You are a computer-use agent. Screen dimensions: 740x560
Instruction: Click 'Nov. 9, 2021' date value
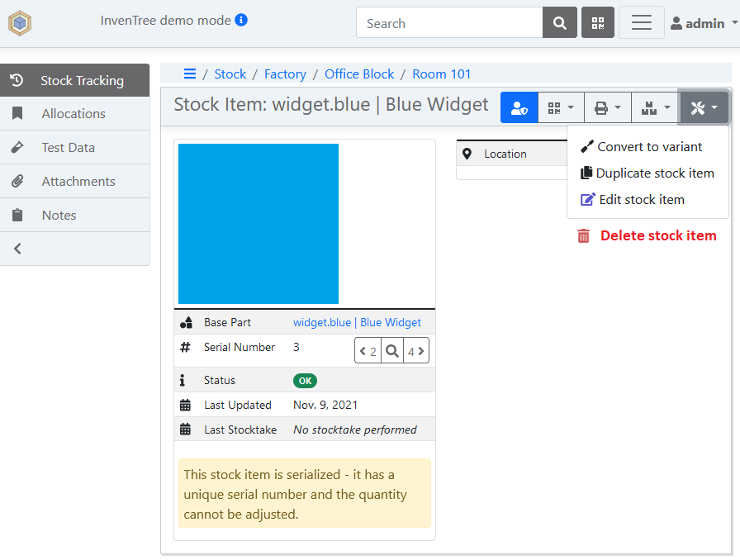[x=325, y=405]
